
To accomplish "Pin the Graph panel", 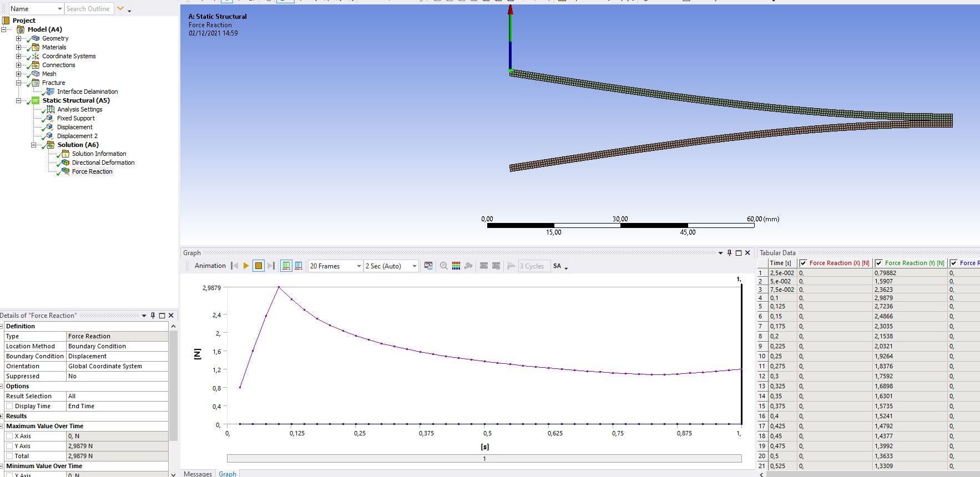I will click(x=730, y=252).
